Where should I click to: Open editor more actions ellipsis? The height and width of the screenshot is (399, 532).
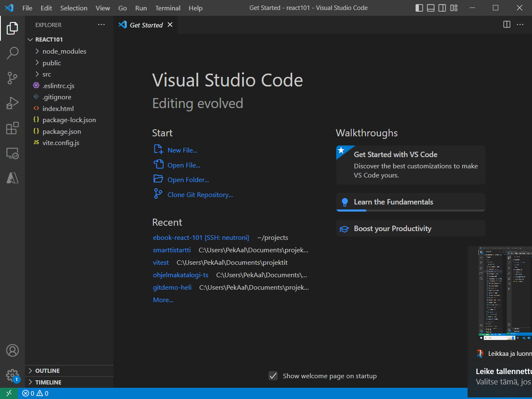click(520, 25)
